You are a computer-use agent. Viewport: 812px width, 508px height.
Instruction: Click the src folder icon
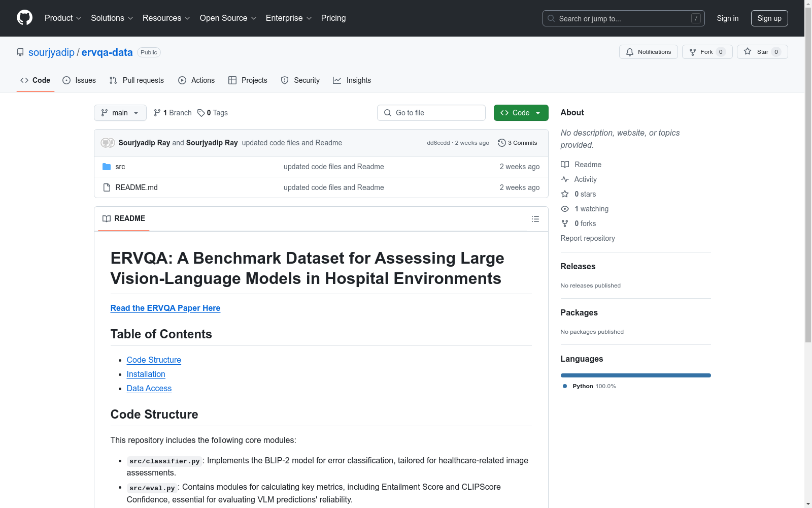[x=107, y=167]
